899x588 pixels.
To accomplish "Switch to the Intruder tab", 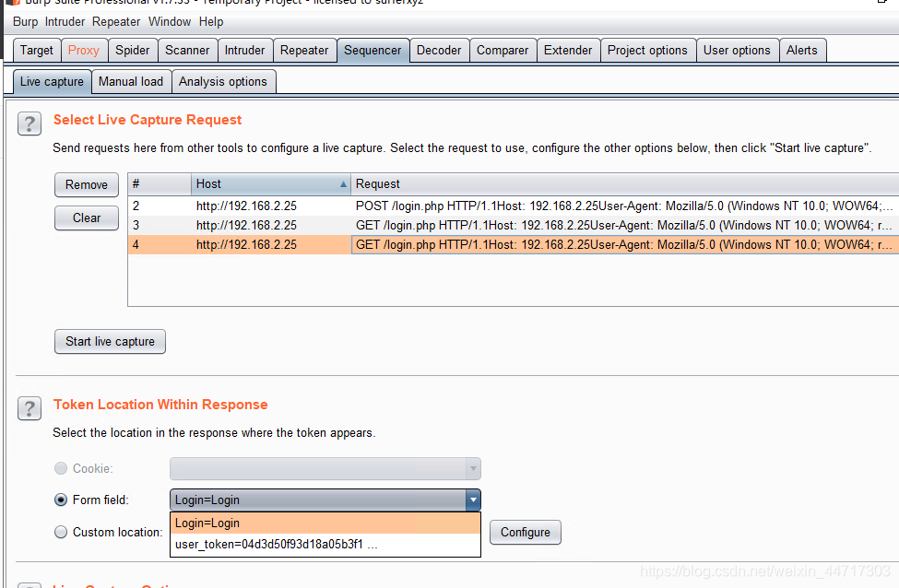I will click(x=245, y=51).
